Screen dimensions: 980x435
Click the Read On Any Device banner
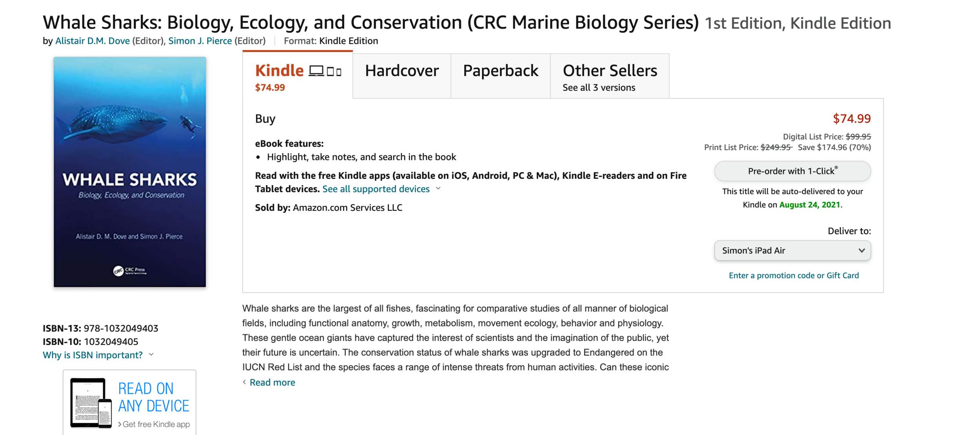coord(130,402)
